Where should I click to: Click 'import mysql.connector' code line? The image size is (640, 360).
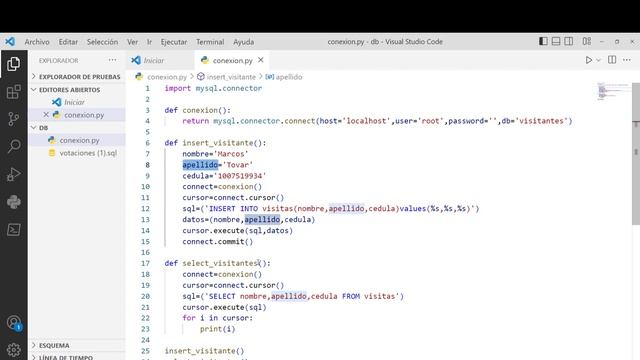pyautogui.click(x=213, y=88)
